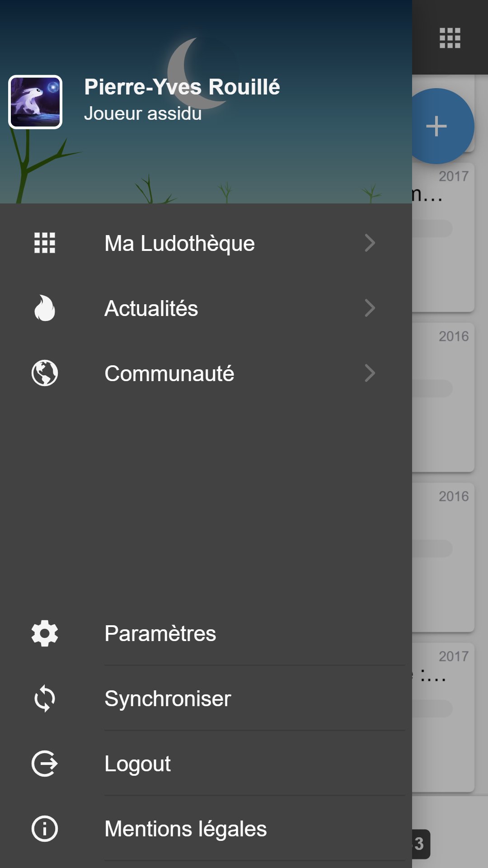This screenshot has height=868, width=488.
Task: Open the Ma Ludothèque menu item
Action: (179, 243)
